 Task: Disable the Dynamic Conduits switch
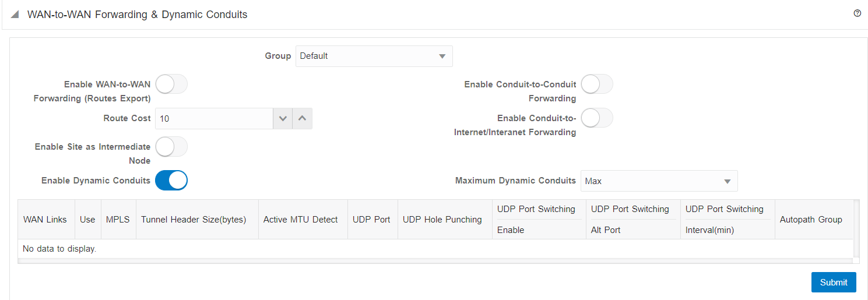click(171, 181)
